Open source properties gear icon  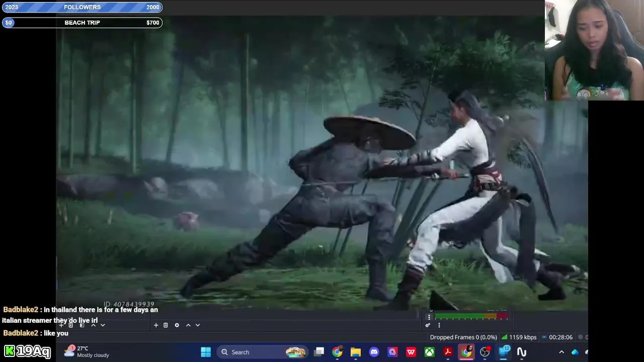click(177, 325)
